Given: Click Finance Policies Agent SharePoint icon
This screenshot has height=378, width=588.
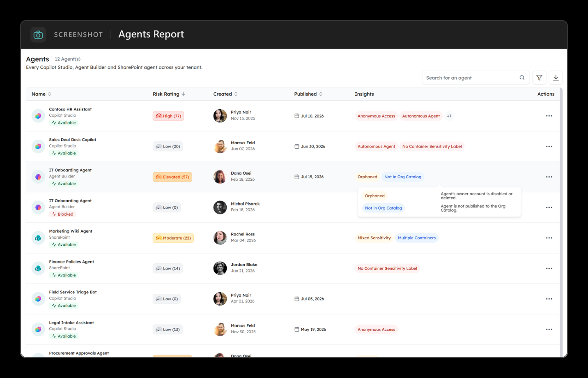Looking at the screenshot, I should 38,268.
